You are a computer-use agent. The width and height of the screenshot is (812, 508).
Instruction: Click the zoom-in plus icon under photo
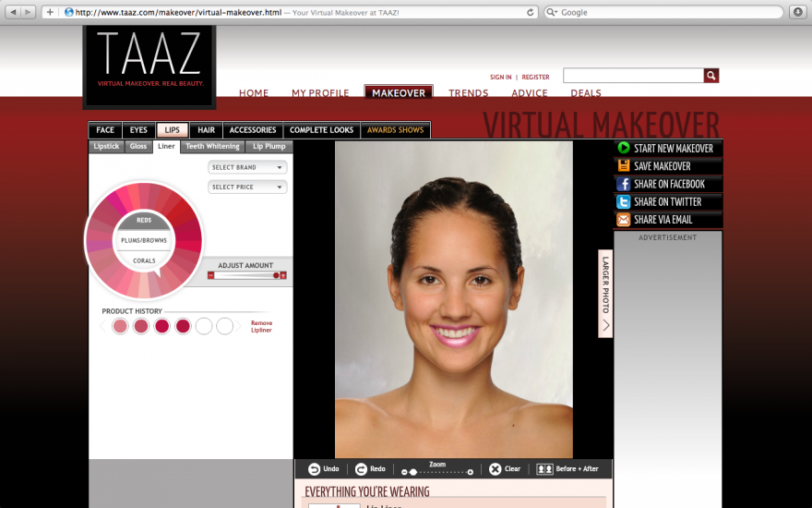coord(471,472)
